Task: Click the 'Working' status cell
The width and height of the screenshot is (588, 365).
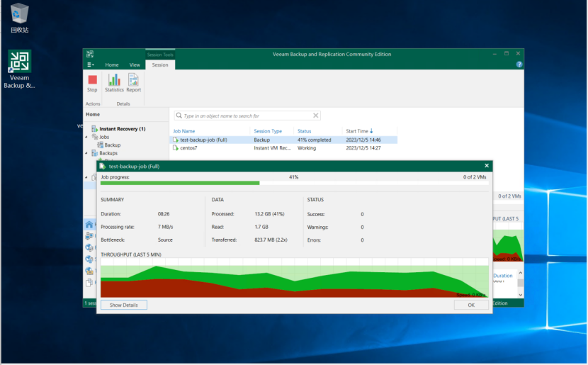Action: (x=307, y=148)
